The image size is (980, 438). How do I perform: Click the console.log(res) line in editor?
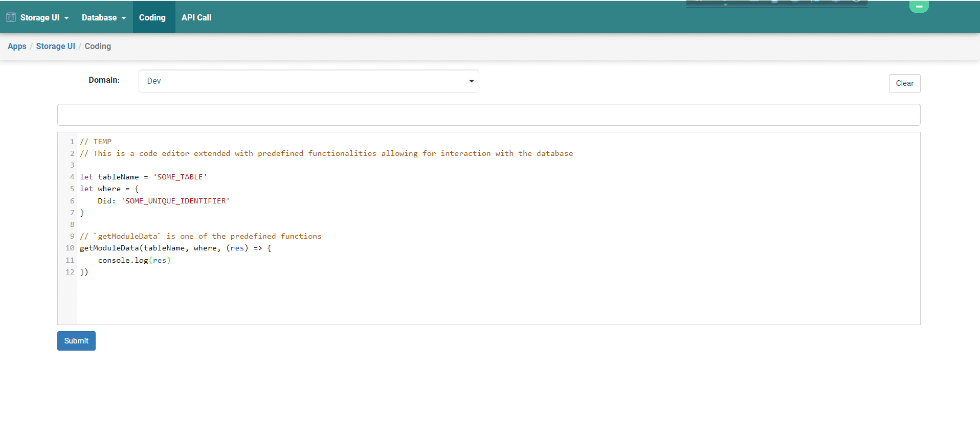tap(134, 260)
